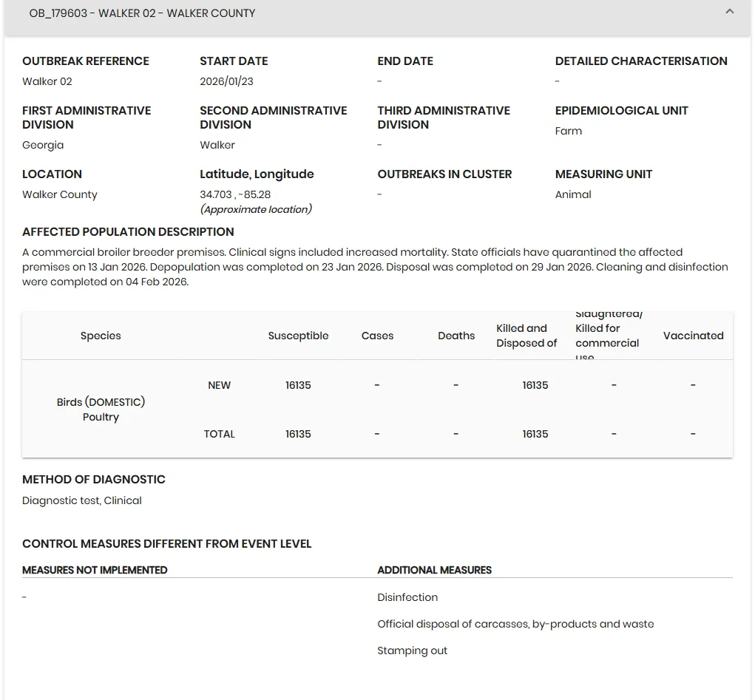Click the Susceptible value 16135 in NEW row
The width and height of the screenshot is (755, 700).
point(298,385)
